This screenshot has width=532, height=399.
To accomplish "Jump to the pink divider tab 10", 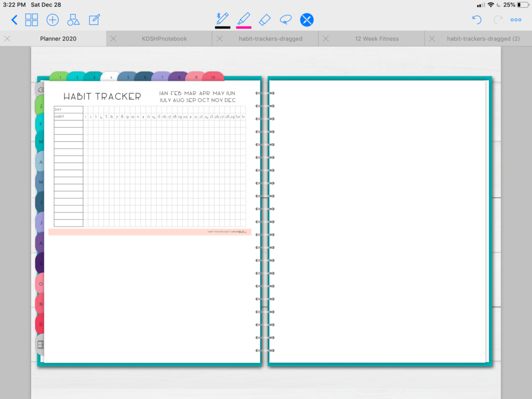I will point(214,77).
